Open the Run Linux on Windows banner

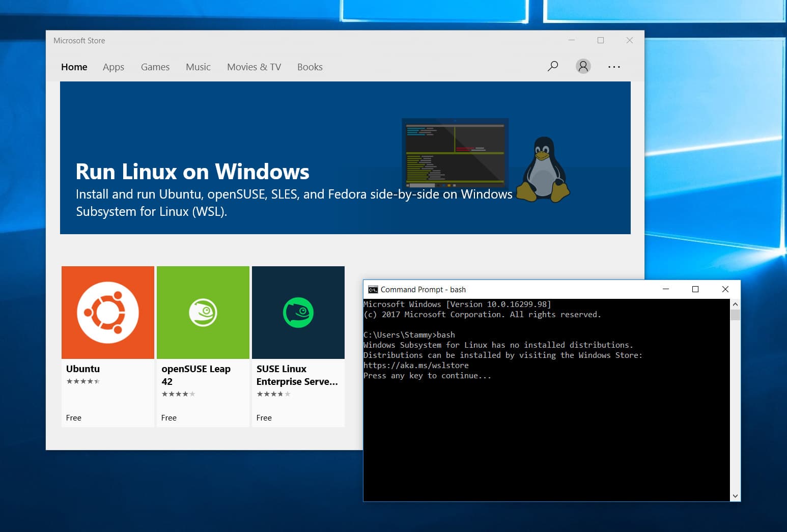345,158
